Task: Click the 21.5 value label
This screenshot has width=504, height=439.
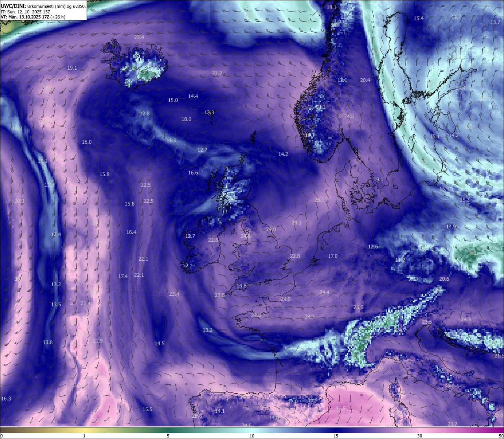Action: tap(499, 356)
